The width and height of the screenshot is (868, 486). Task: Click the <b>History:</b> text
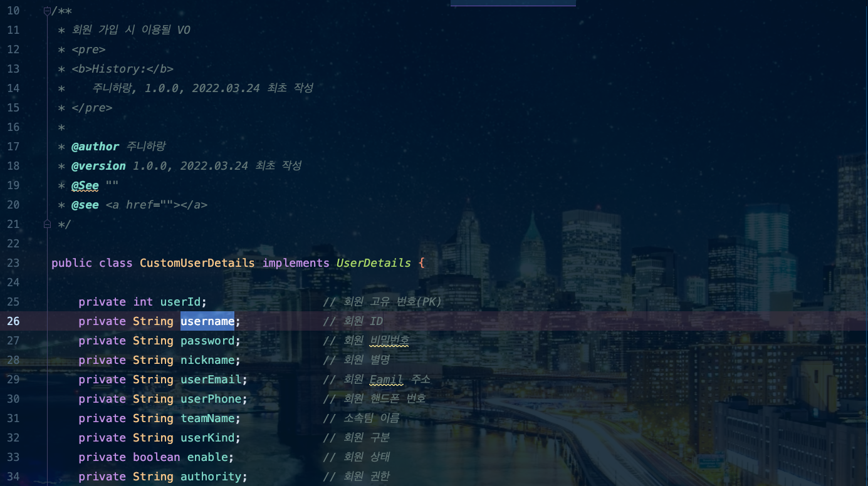tap(123, 69)
